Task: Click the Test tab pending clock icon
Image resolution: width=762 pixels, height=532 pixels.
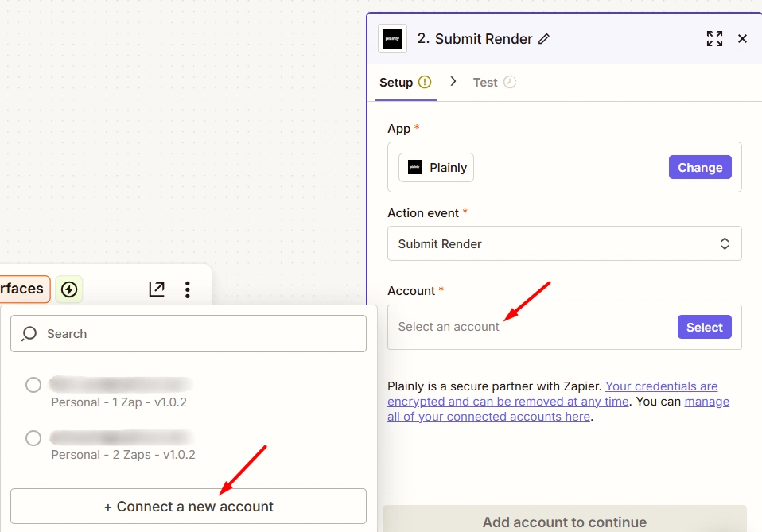Action: [509, 82]
